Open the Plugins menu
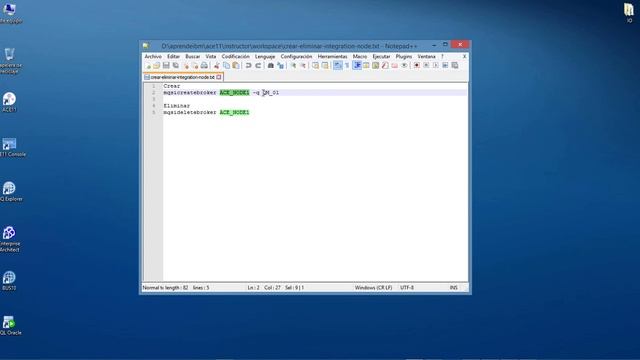 click(x=404, y=56)
